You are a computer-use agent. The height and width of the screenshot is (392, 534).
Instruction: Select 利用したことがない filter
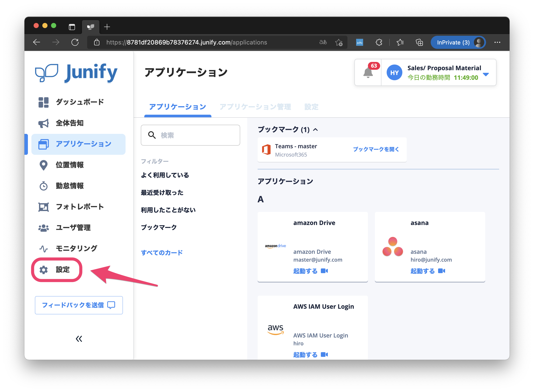(168, 210)
